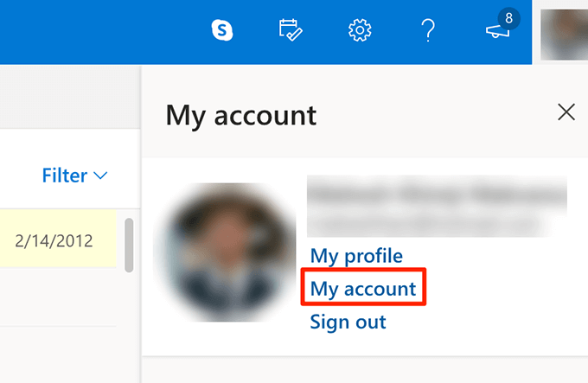
Task: Open the Settings gear
Action: [359, 31]
